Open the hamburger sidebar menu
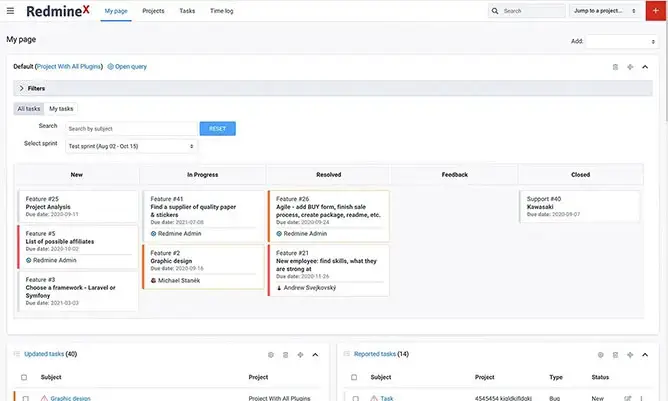The width and height of the screenshot is (668, 401). click(x=10, y=11)
